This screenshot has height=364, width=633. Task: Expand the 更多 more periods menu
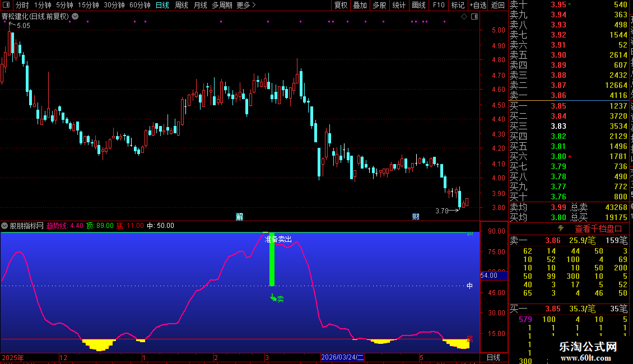246,5
